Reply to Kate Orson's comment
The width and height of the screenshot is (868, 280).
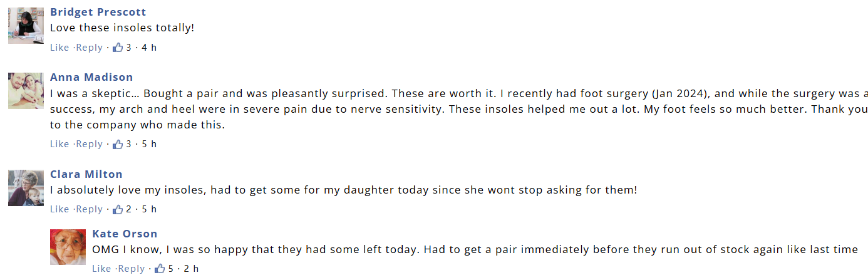click(x=131, y=269)
